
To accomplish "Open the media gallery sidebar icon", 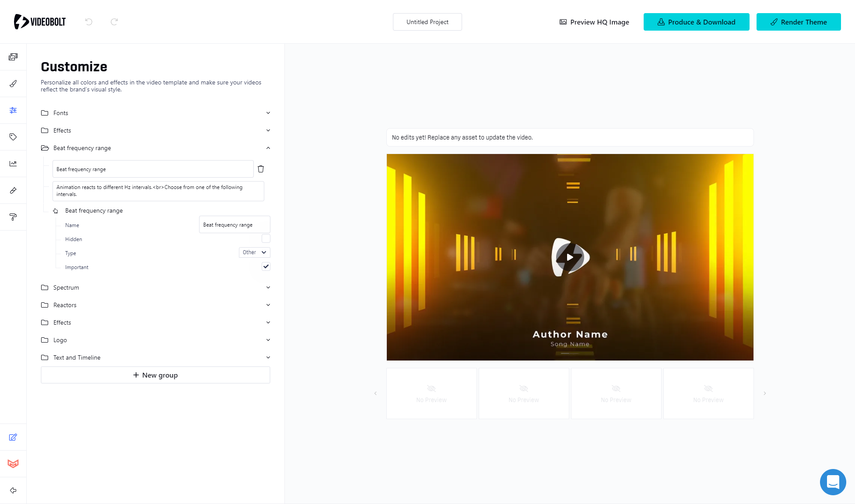I will point(13,57).
